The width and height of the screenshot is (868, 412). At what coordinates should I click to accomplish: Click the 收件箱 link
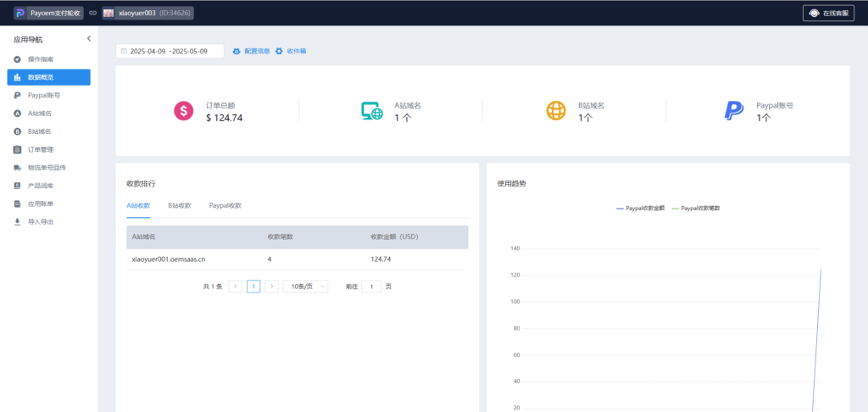coord(291,51)
